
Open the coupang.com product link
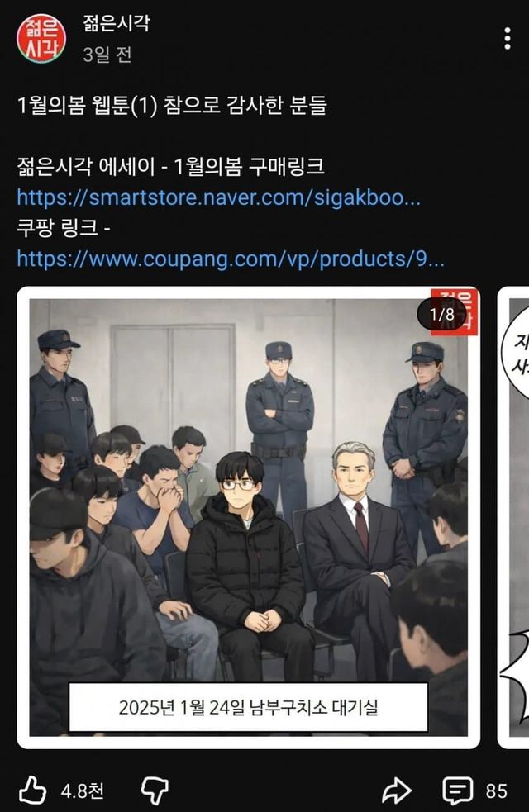click(231, 259)
